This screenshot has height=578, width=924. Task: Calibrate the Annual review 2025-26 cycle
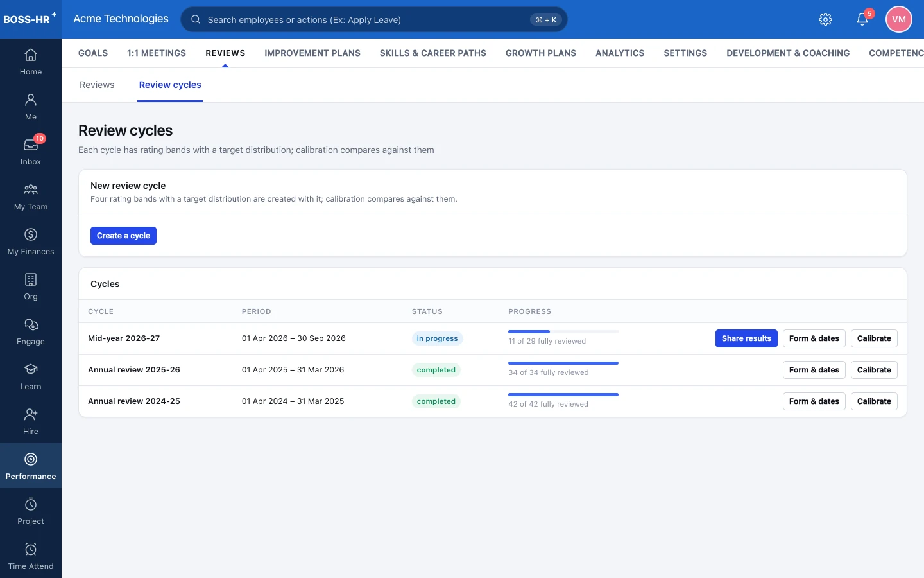874,370
